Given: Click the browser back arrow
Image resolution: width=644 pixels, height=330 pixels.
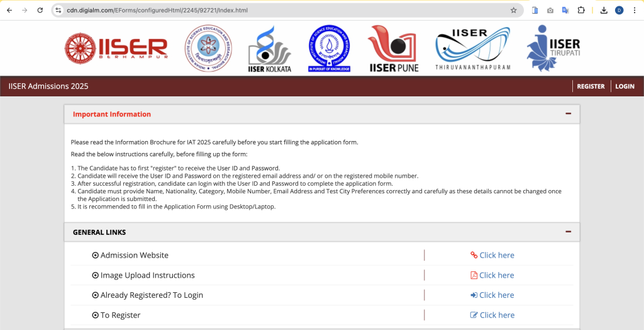Looking at the screenshot, I should tap(9, 10).
